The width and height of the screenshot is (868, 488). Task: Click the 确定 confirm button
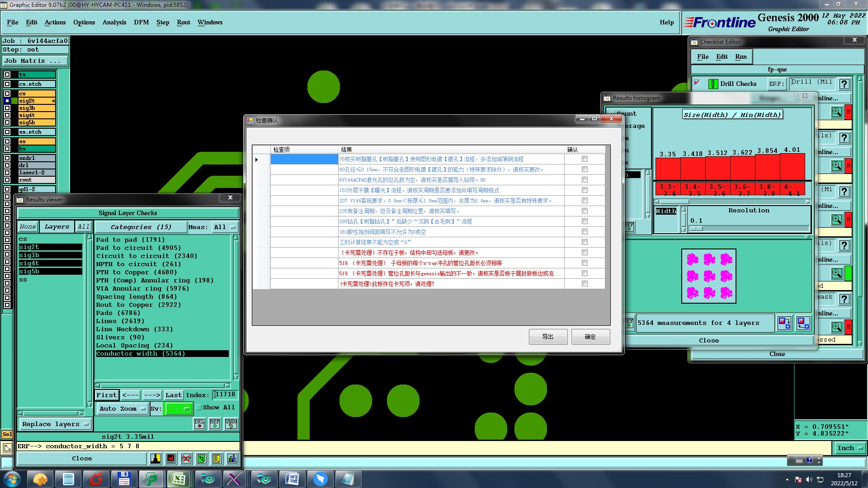point(590,337)
